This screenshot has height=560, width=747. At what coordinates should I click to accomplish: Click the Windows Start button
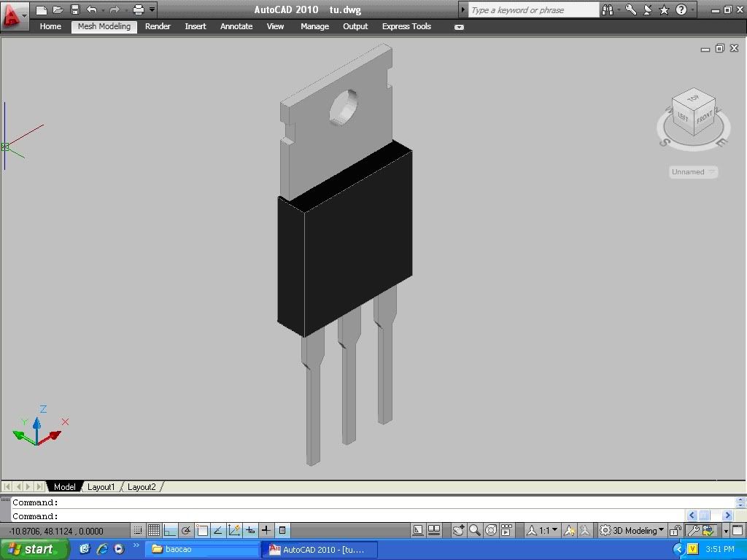tap(34, 549)
